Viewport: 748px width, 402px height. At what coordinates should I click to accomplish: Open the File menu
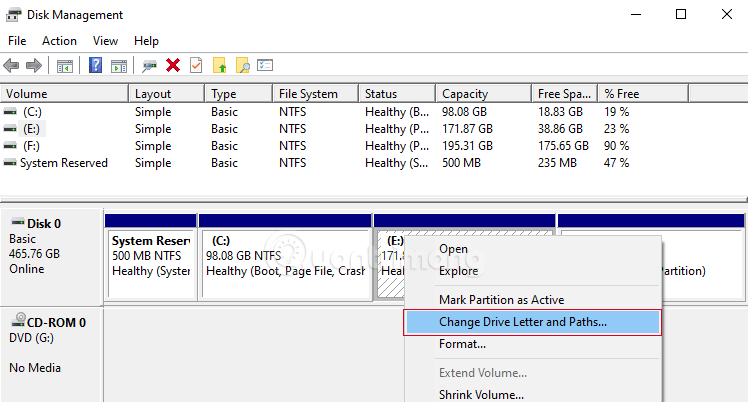click(17, 41)
